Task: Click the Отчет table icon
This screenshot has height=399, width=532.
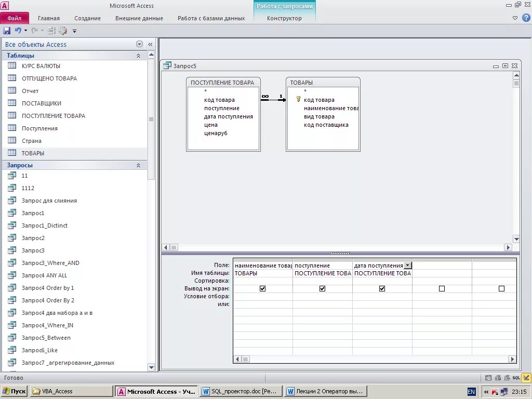Action: [x=12, y=90]
